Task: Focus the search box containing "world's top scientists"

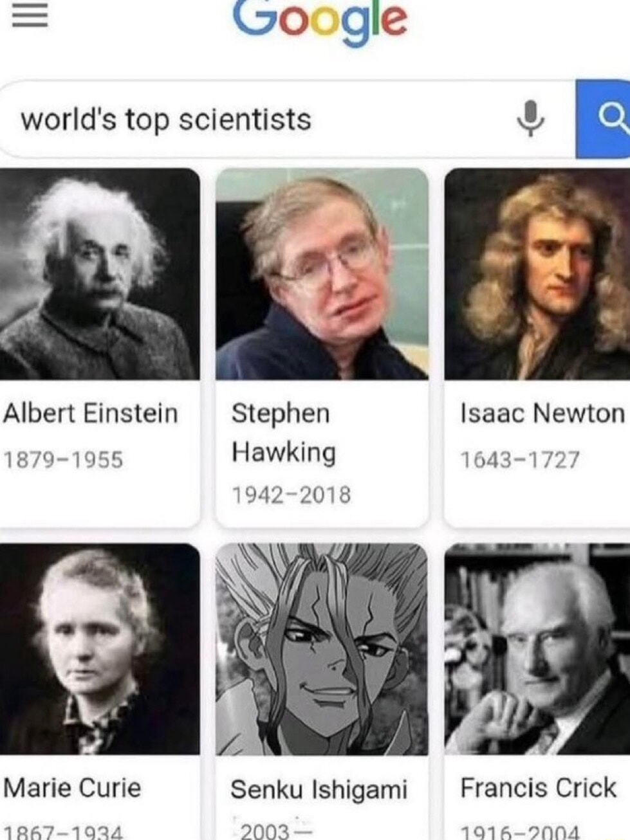Action: point(288,119)
